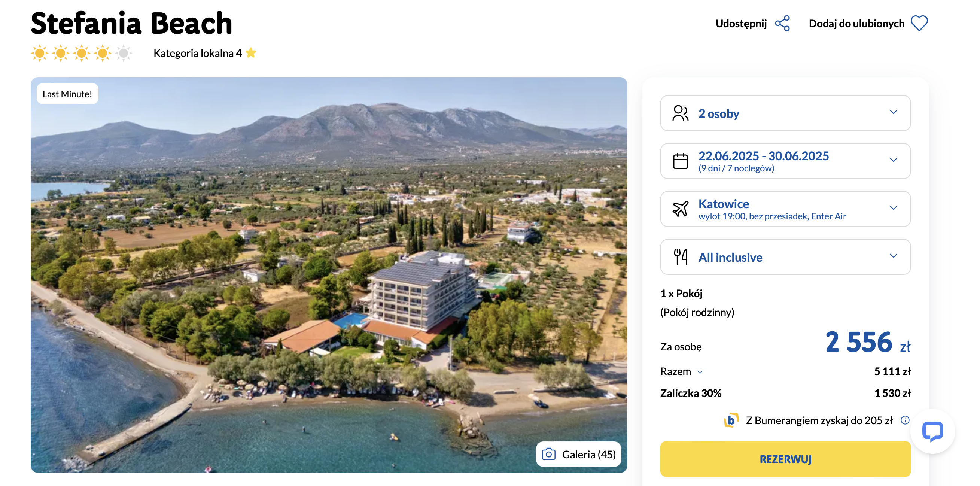
Task: Click the calendar icon beside dates
Action: click(680, 161)
